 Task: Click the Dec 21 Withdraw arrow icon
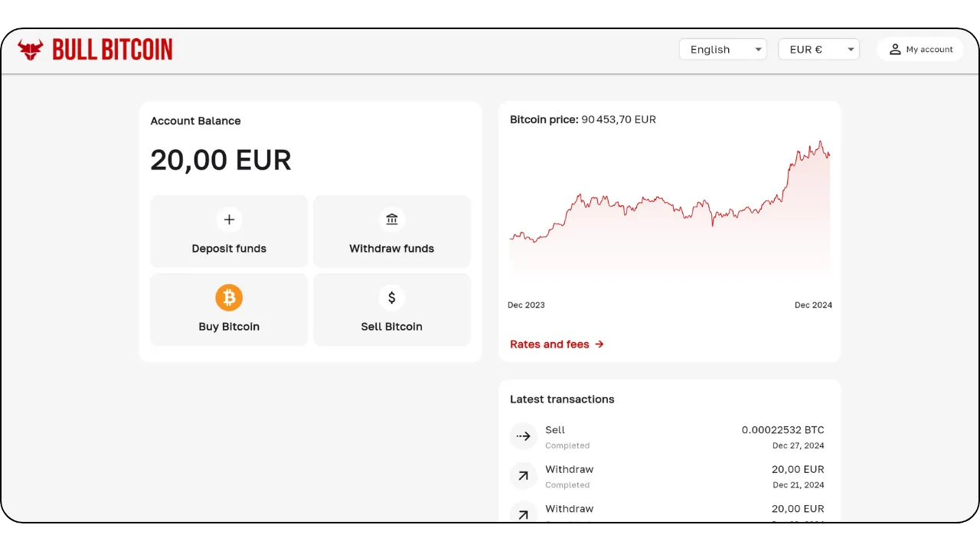pos(524,476)
